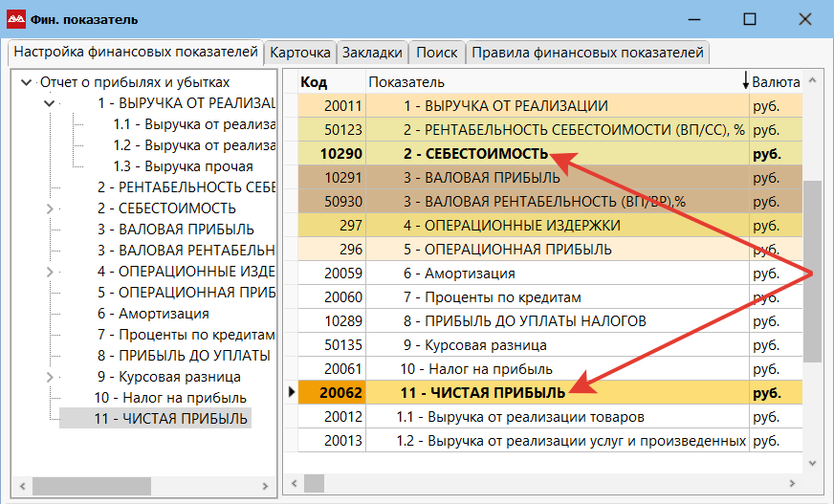The height and width of the screenshot is (504, 834).
Task: Click the grid's vertical scrollbar down arrow
Action: tap(812, 463)
